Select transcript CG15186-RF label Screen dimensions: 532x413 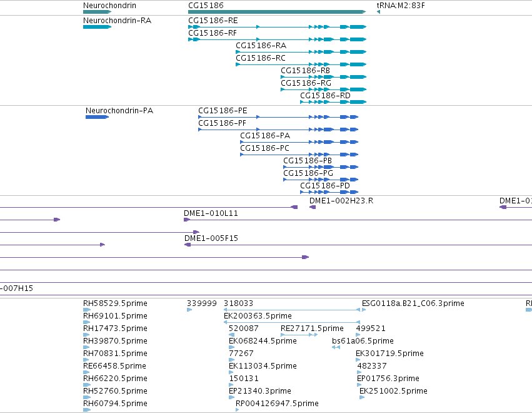(x=213, y=33)
